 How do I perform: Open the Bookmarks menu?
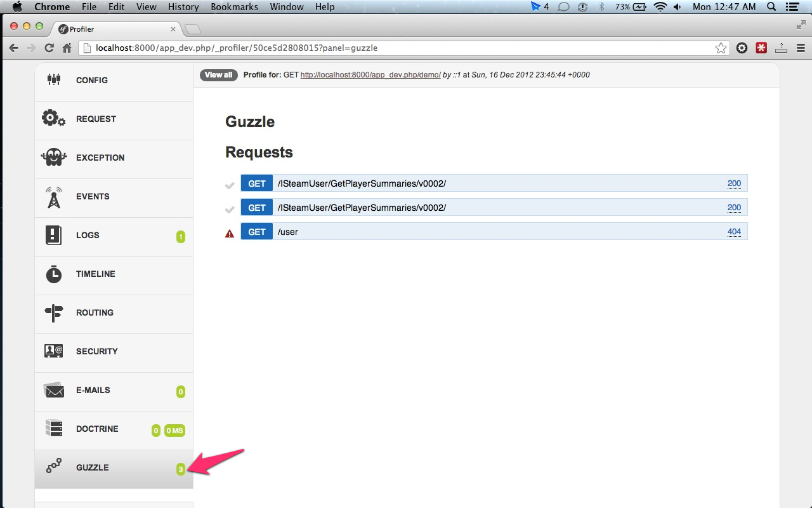pos(234,7)
